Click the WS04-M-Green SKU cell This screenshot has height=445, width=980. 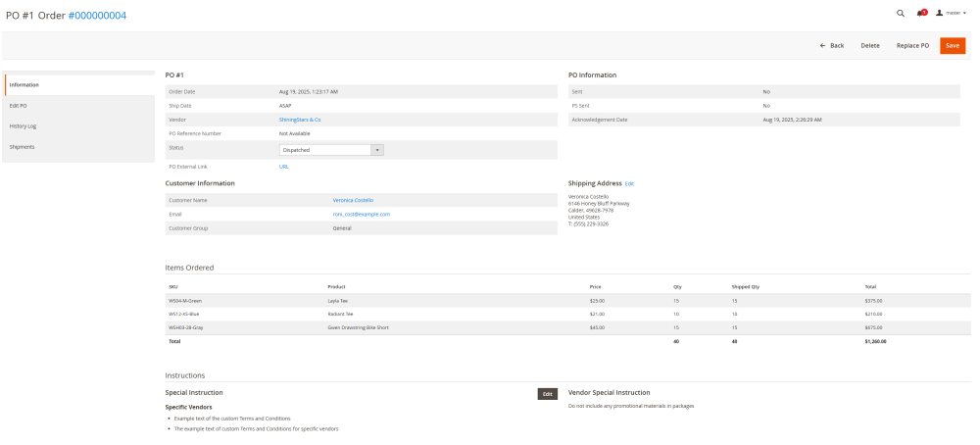(185, 301)
